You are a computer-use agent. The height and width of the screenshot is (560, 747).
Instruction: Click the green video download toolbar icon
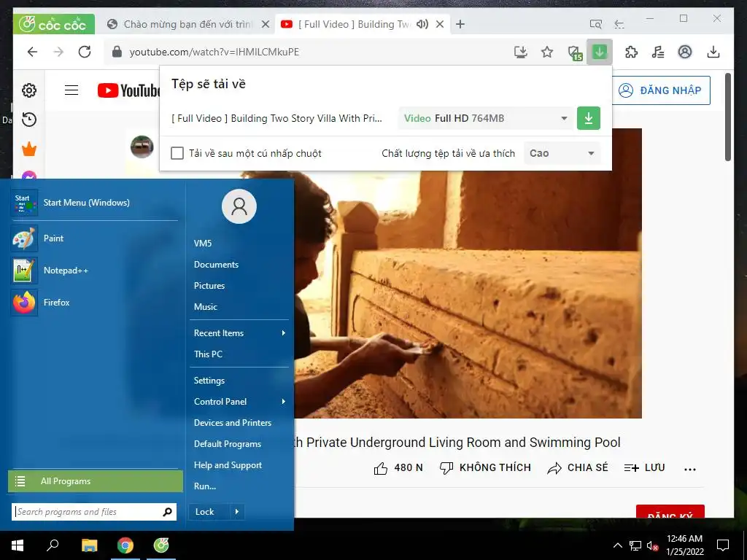click(600, 52)
